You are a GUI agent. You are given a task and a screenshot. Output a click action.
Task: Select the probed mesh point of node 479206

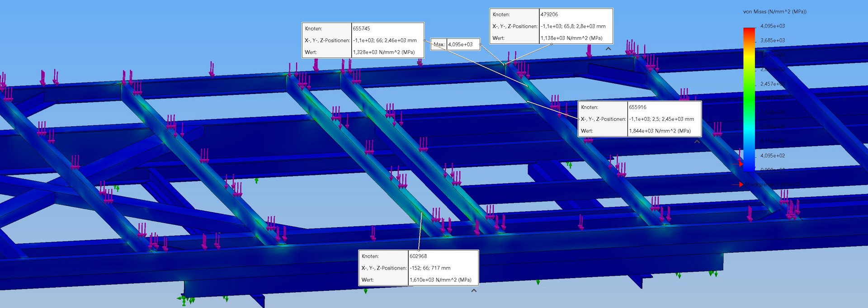[505, 65]
